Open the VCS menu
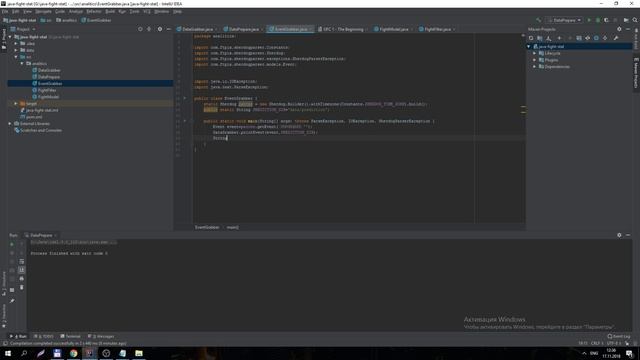 [147, 11]
